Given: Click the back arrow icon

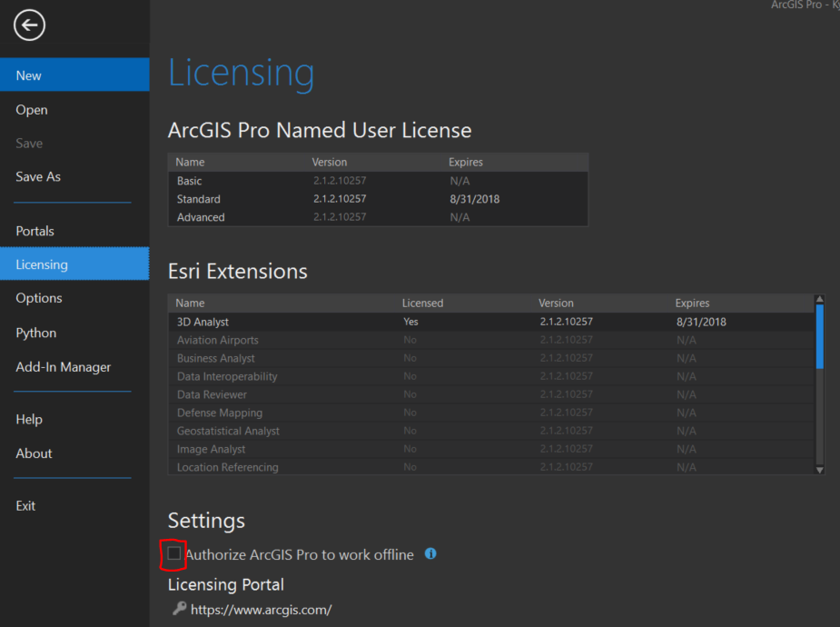Looking at the screenshot, I should [x=29, y=25].
